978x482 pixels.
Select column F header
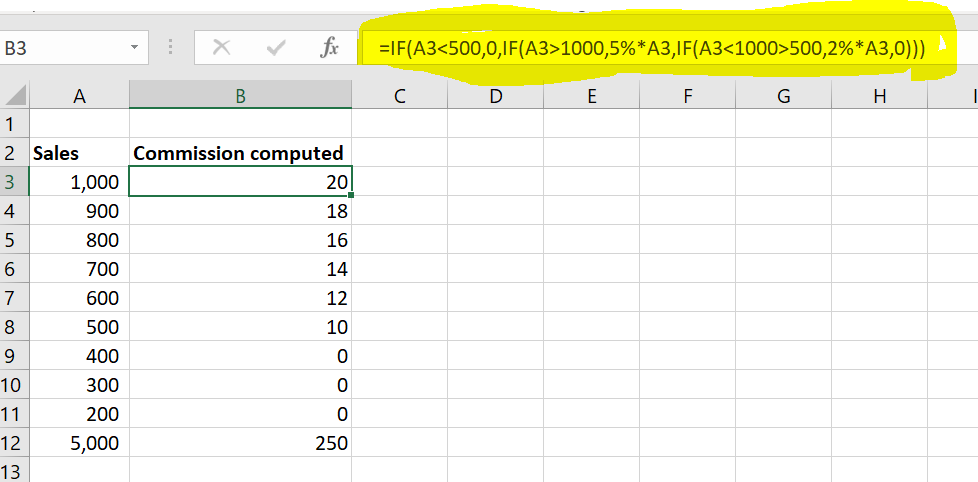pyautogui.click(x=687, y=95)
